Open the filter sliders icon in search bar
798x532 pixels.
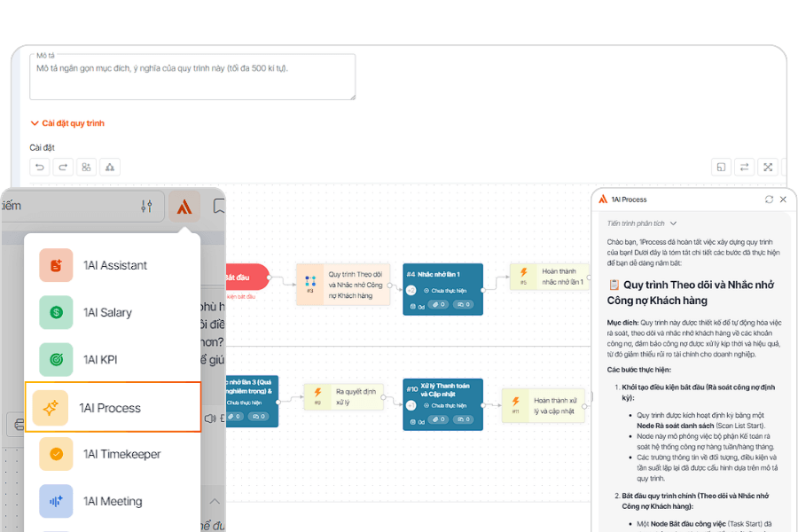pos(146,207)
